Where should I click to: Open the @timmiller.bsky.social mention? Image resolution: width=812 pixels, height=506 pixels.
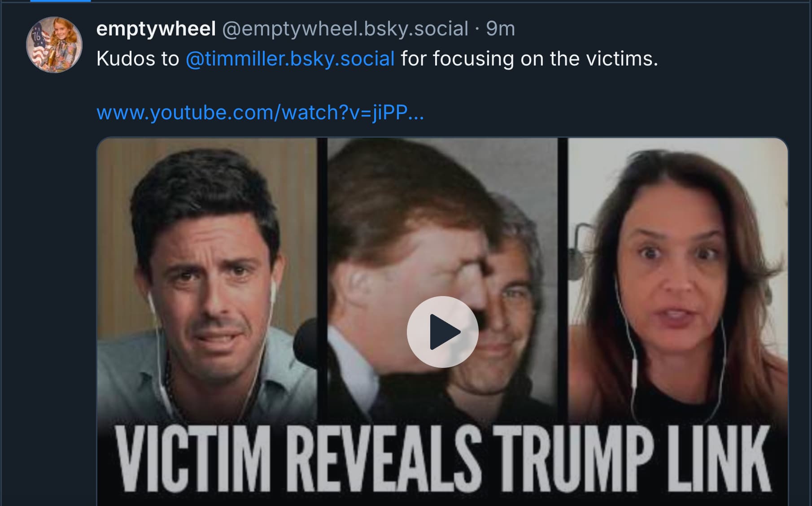point(290,59)
